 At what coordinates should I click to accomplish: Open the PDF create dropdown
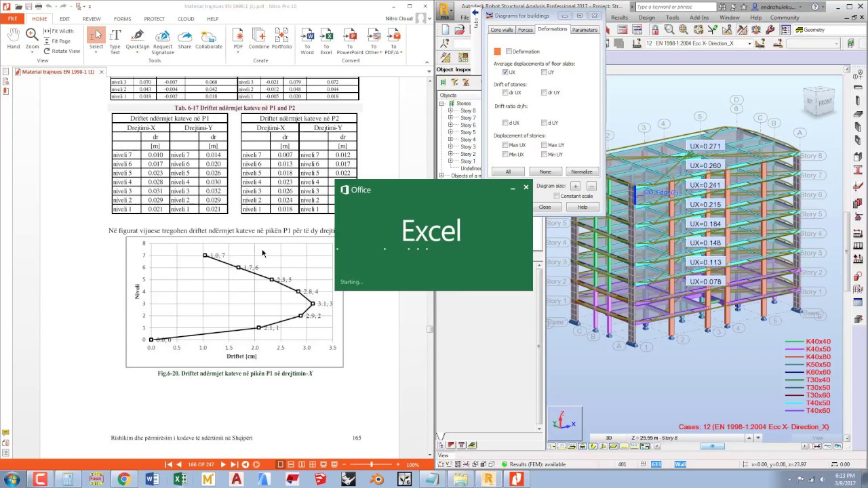pyautogui.click(x=238, y=52)
